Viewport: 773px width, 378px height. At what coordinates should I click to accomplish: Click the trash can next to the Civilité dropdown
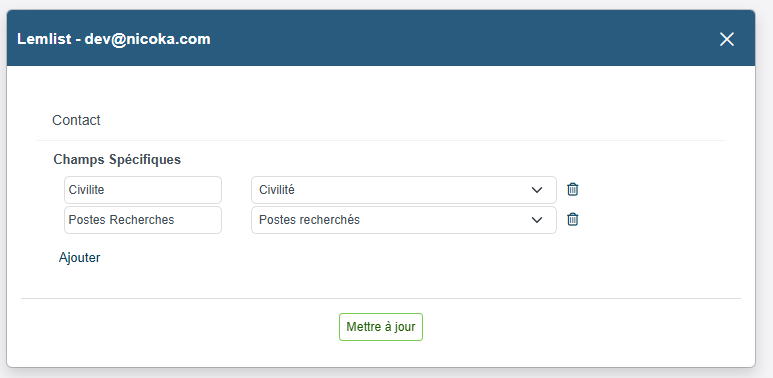(572, 189)
